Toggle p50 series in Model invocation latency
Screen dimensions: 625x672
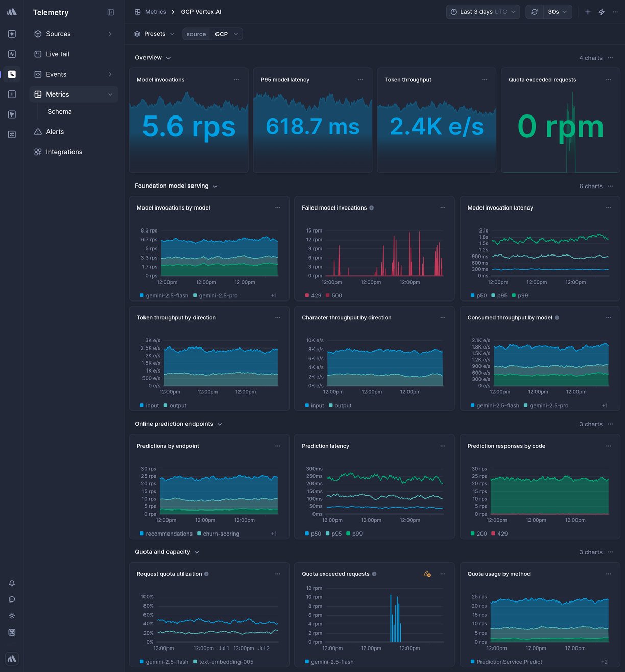478,296
